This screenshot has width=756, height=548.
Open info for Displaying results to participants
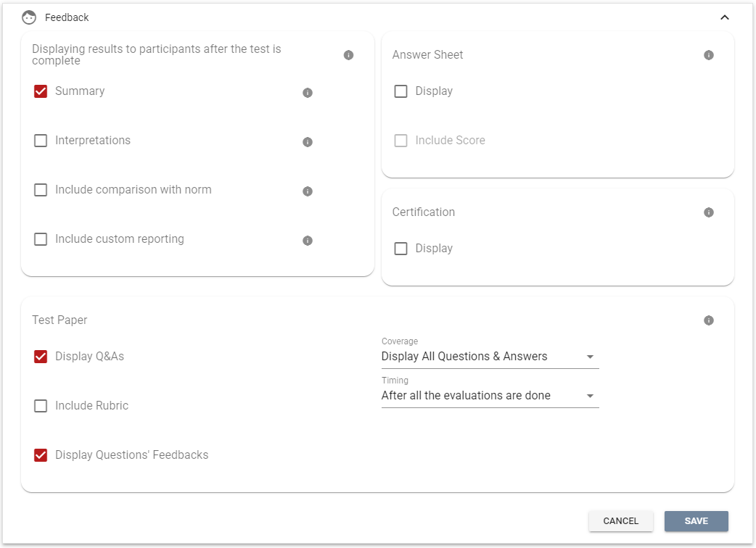point(348,55)
